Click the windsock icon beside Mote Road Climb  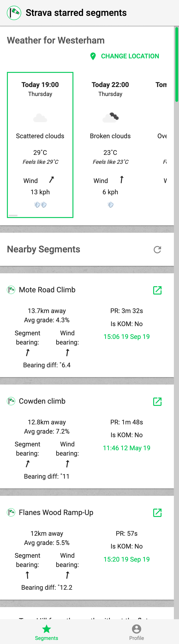11,290
